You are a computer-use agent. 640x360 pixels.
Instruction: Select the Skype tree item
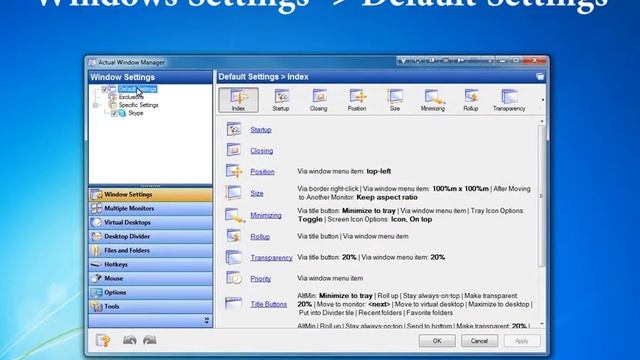pos(136,113)
